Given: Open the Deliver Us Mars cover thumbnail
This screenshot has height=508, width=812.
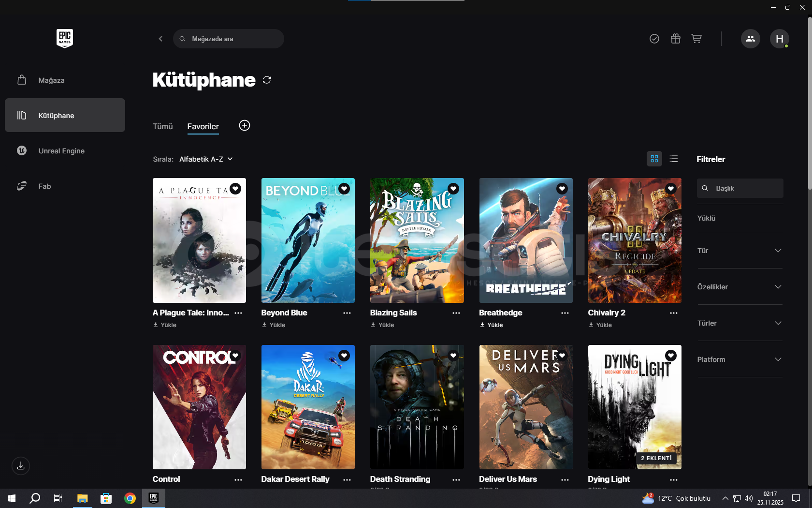Looking at the screenshot, I should (x=526, y=407).
